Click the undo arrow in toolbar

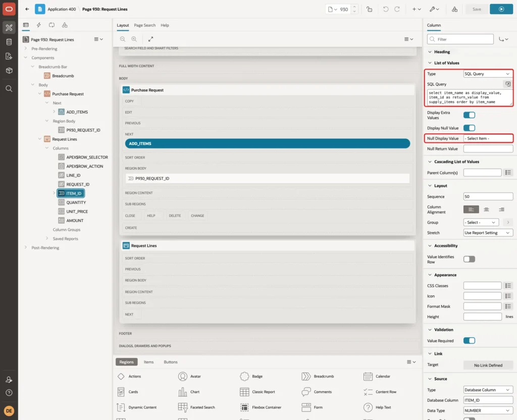[385, 9]
